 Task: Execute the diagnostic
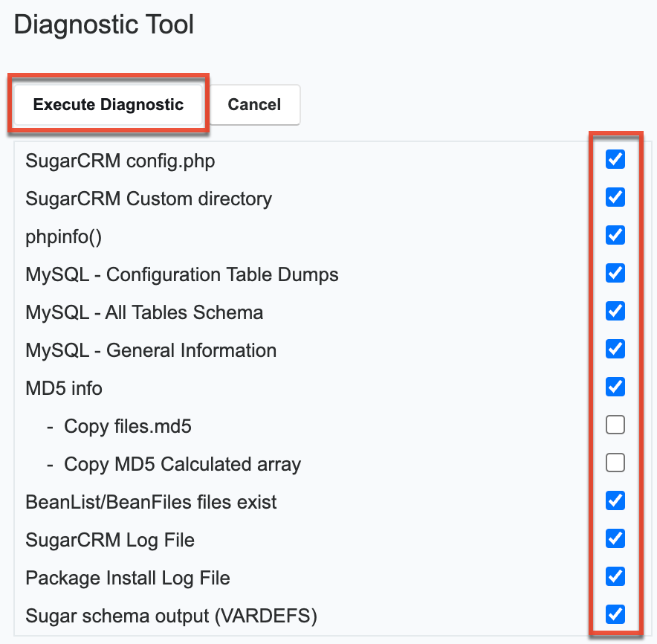tap(108, 104)
